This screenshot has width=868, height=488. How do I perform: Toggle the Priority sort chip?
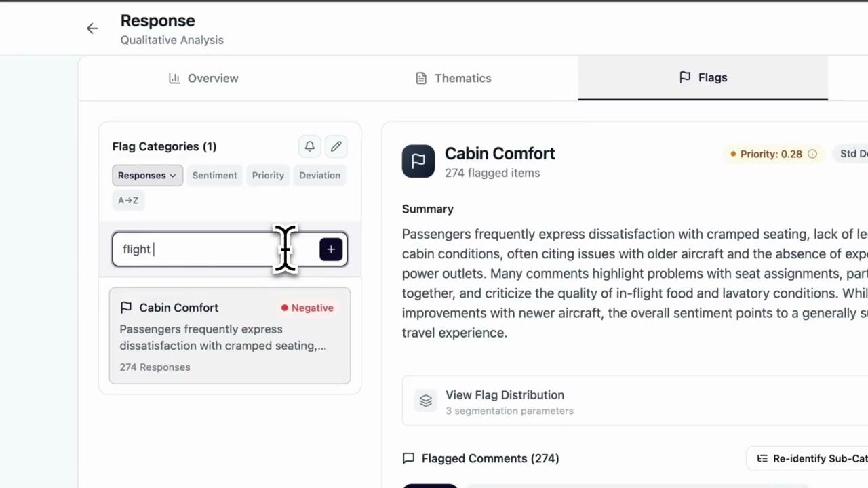tap(268, 175)
